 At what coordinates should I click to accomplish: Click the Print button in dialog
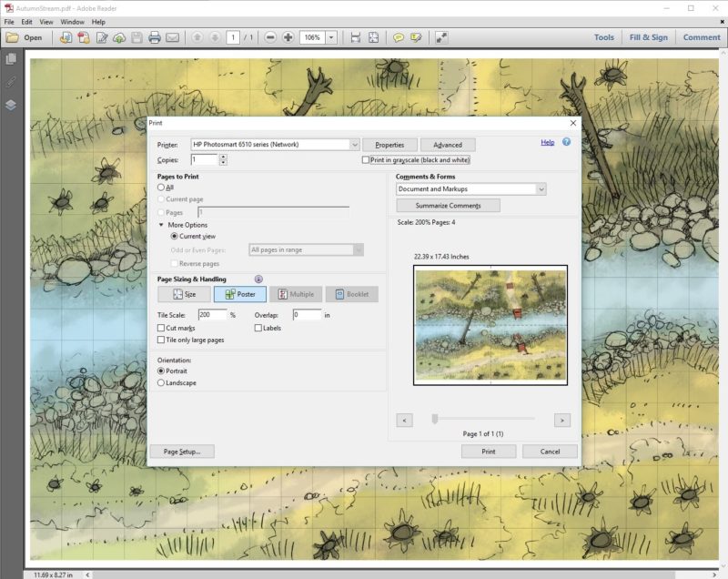point(489,452)
